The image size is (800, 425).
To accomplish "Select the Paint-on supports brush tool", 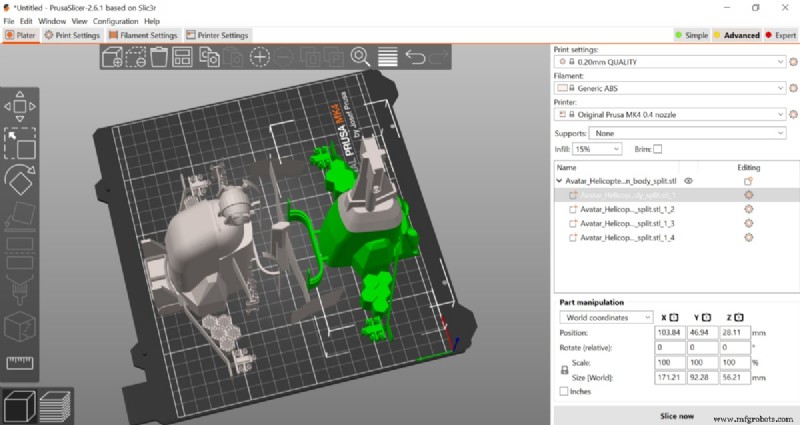I will (20, 291).
